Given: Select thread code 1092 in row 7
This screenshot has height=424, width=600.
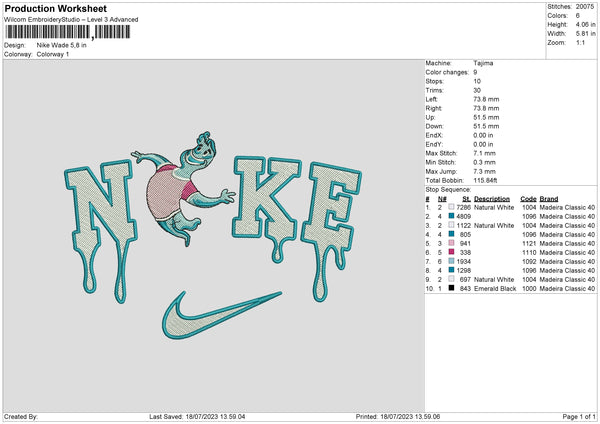Looking at the screenshot, I should coord(529,261).
